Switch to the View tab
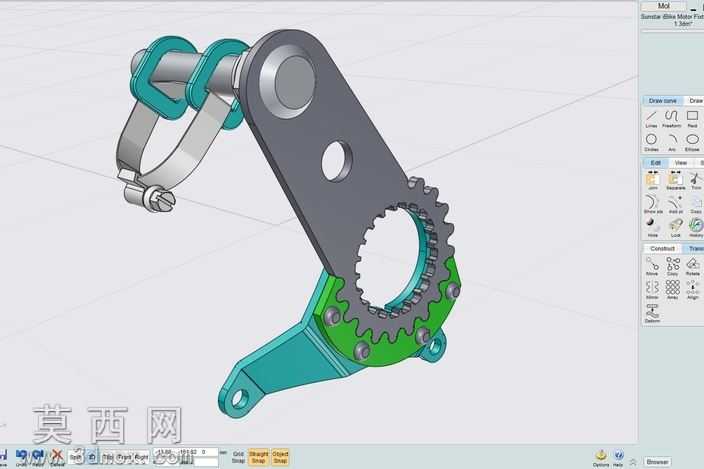 [681, 162]
